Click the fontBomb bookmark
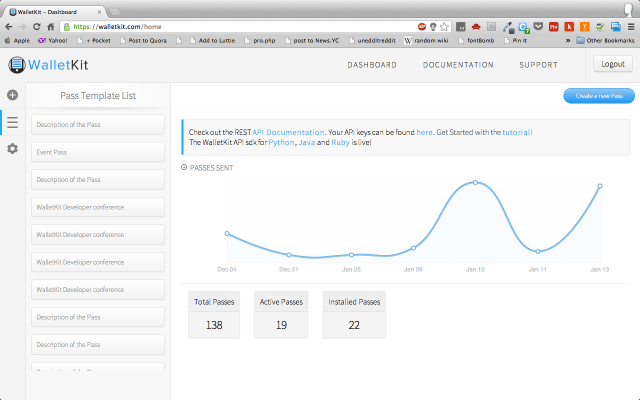 coord(476,40)
